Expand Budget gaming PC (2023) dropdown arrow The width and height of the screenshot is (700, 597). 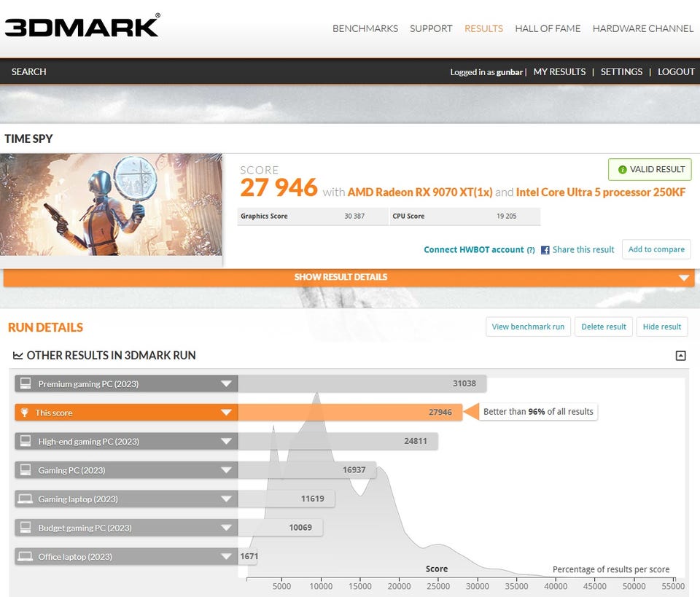pyautogui.click(x=226, y=528)
